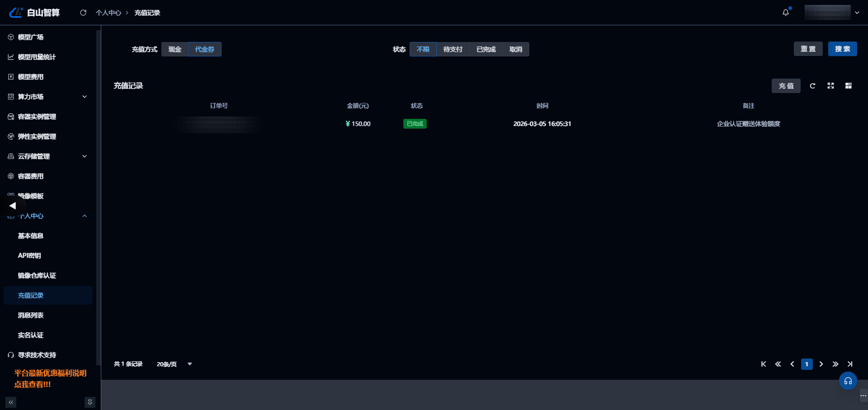Open the column layout settings icon
The width and height of the screenshot is (868, 410).
[x=849, y=86]
